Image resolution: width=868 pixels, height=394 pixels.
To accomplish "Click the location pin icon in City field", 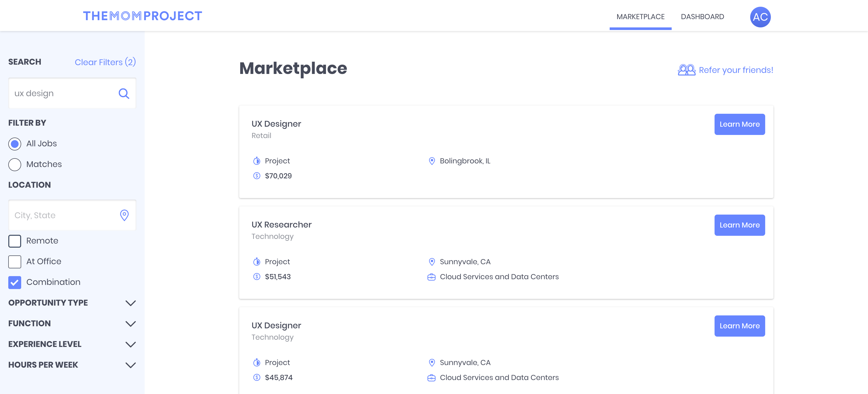I will (x=124, y=215).
